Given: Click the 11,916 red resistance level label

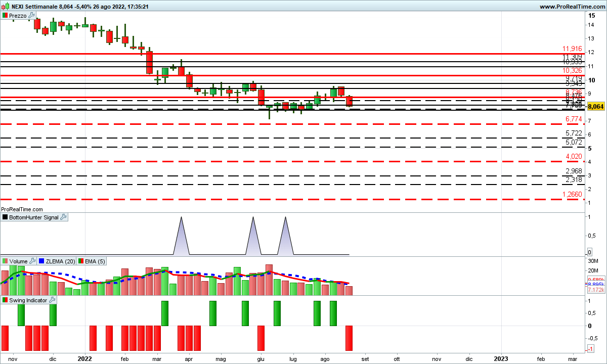Looking at the screenshot, I should (572, 49).
